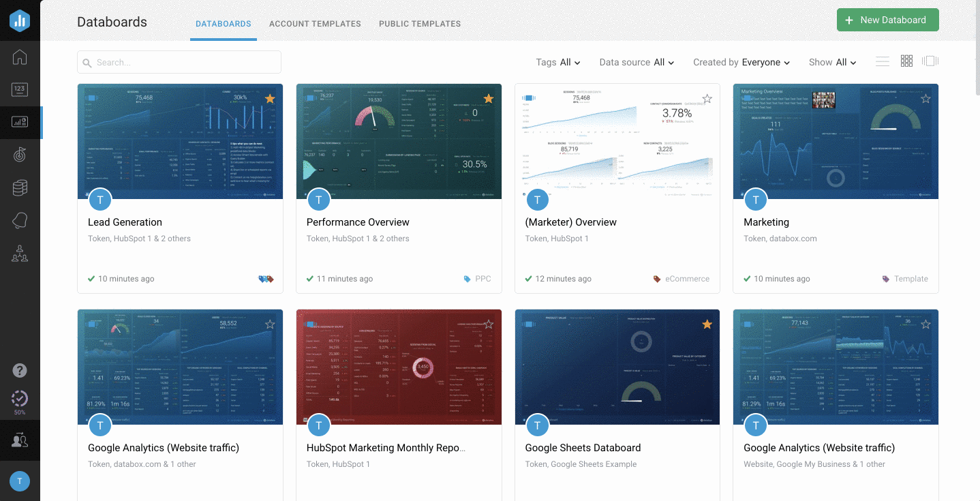The width and height of the screenshot is (980, 501).
Task: Open the (Marketer) Overview databoard title
Action: click(x=571, y=222)
